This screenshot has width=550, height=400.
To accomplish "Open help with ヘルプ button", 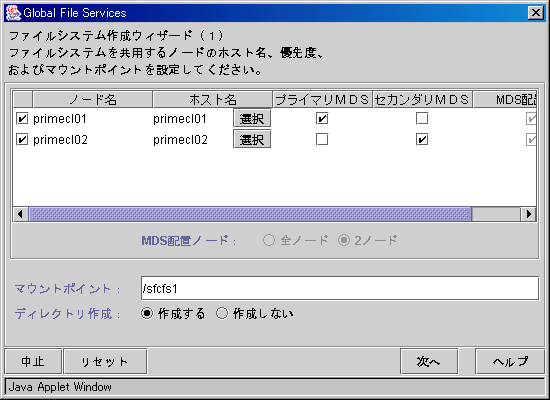I will click(510, 361).
